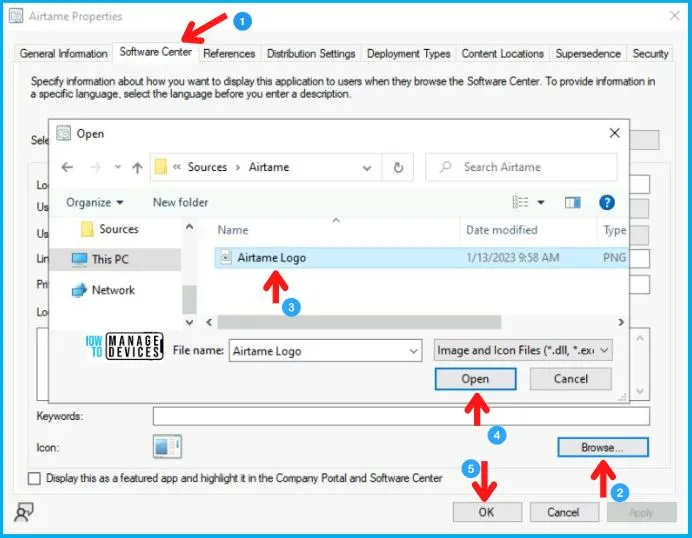Open the blue Help icon
The image size is (692, 538).
pyautogui.click(x=607, y=203)
